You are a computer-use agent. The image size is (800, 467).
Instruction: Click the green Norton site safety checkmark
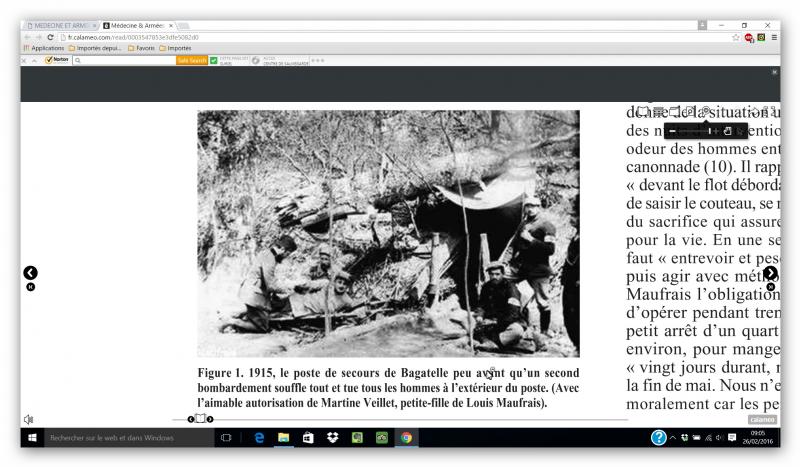[x=214, y=60]
